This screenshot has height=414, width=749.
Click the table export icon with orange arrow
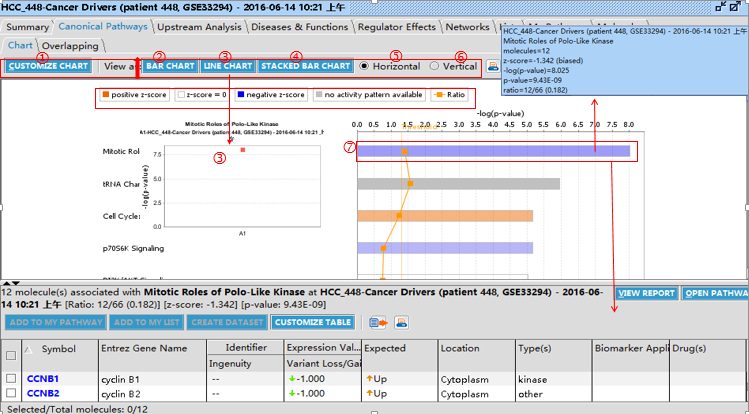[379, 323]
